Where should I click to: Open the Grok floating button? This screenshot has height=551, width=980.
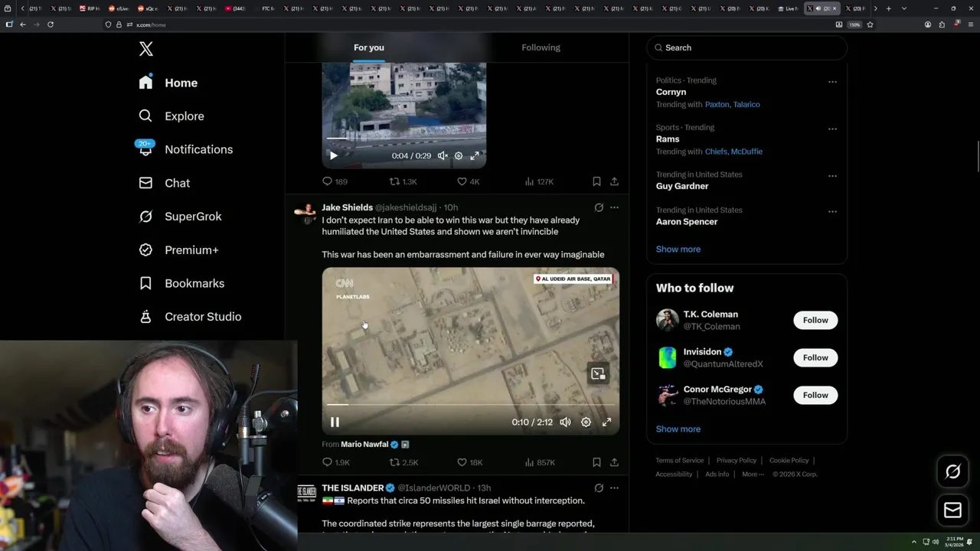(x=952, y=472)
